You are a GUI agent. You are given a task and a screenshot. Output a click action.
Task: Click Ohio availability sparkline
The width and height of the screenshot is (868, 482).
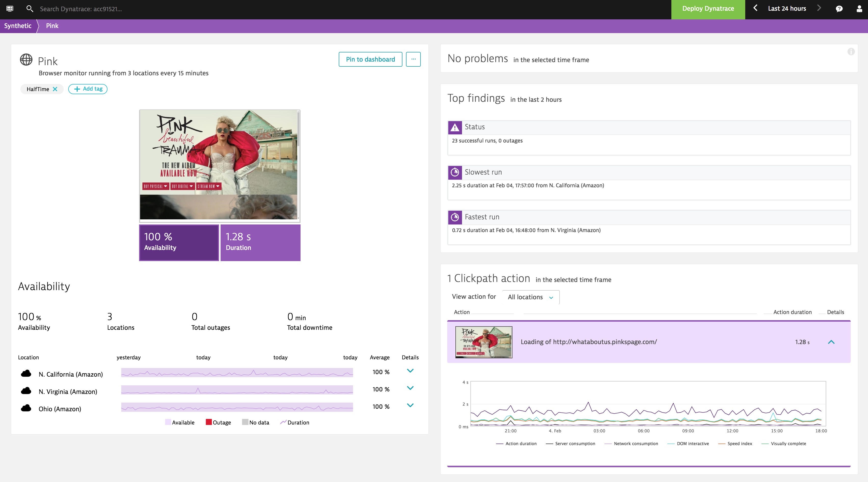pos(237,407)
